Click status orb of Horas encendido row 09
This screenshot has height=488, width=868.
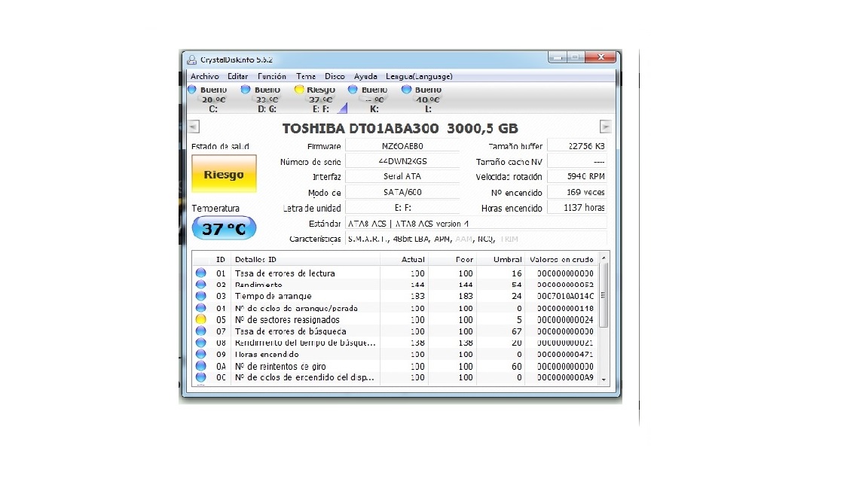pyautogui.click(x=201, y=354)
